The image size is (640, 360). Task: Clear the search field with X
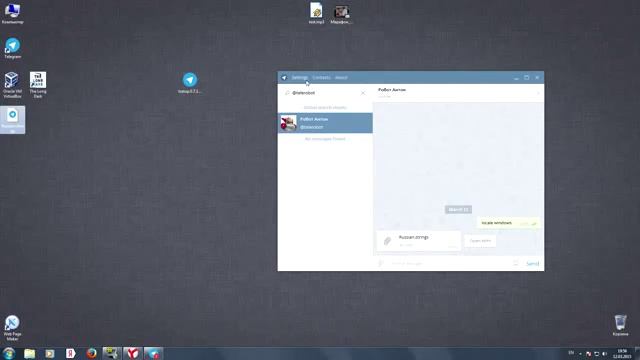[363, 93]
